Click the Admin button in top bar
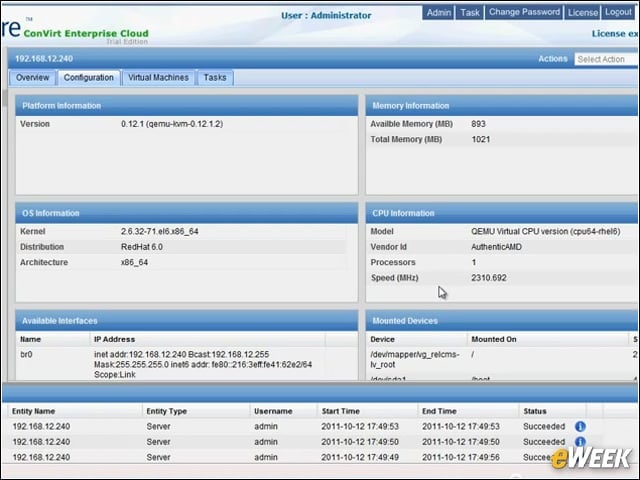Viewport: 640px width, 480px height. 438,13
